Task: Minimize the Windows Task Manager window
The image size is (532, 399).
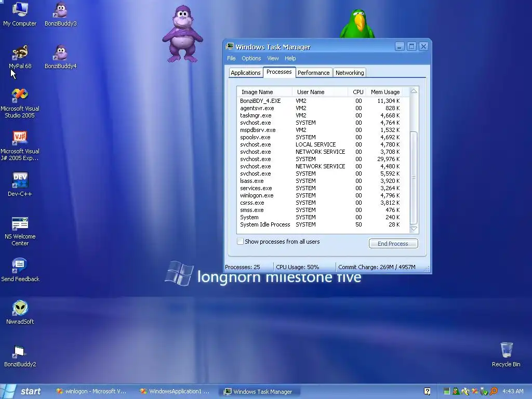Action: [400, 46]
